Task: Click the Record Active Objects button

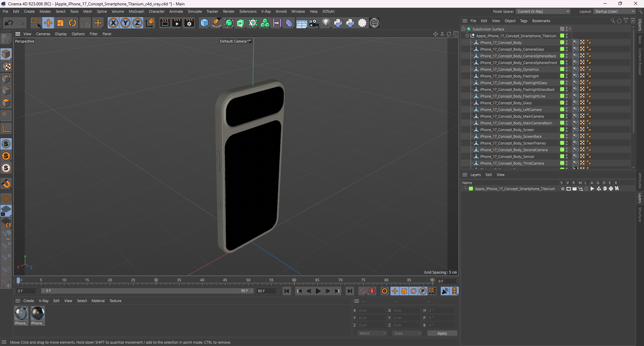Action: pyautogui.click(x=363, y=291)
